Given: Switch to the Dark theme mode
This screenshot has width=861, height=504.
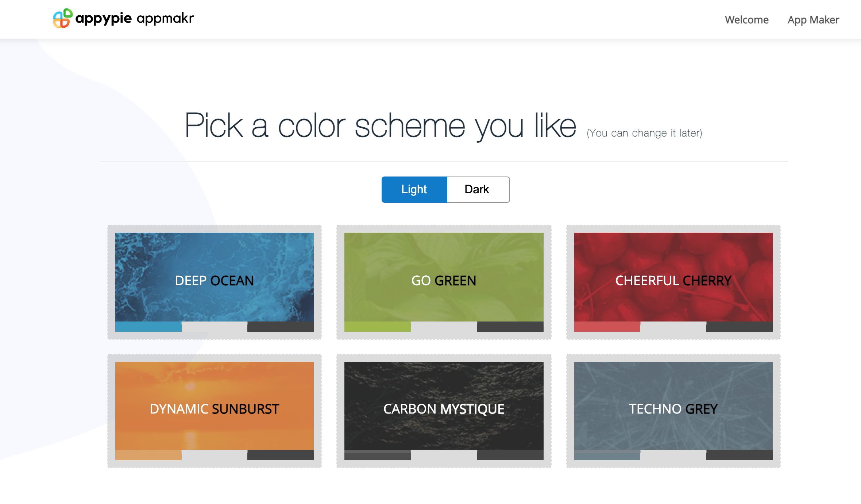Looking at the screenshot, I should click(x=478, y=189).
